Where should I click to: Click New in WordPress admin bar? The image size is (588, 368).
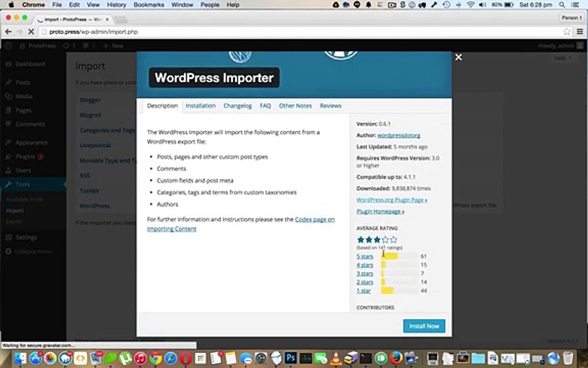click(x=113, y=46)
